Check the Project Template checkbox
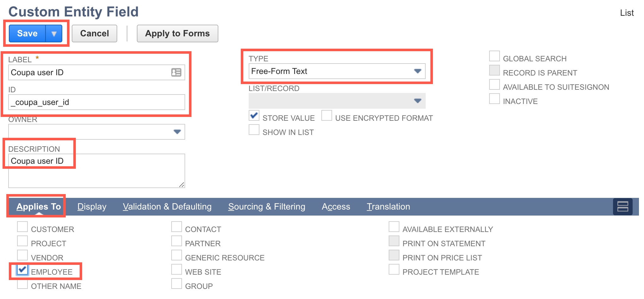The height and width of the screenshot is (299, 644). coord(394,270)
